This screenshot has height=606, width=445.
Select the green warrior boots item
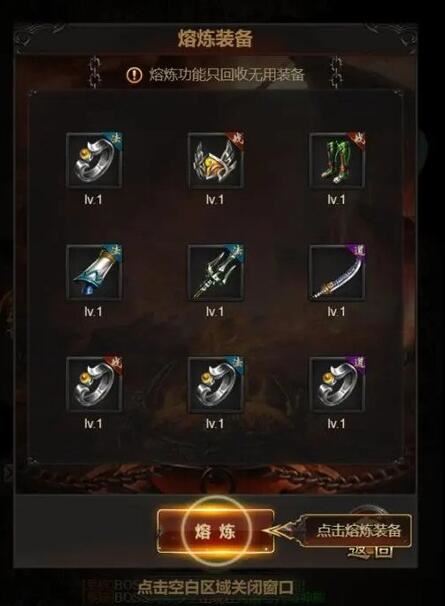(x=338, y=160)
